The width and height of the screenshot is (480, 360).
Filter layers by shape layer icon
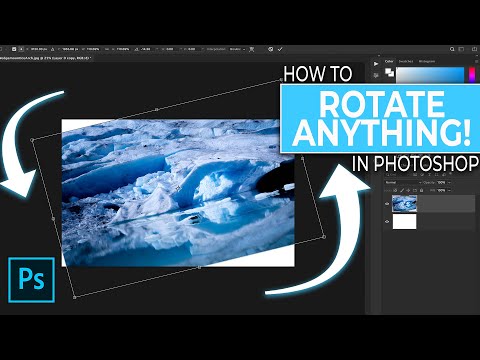tap(436, 175)
